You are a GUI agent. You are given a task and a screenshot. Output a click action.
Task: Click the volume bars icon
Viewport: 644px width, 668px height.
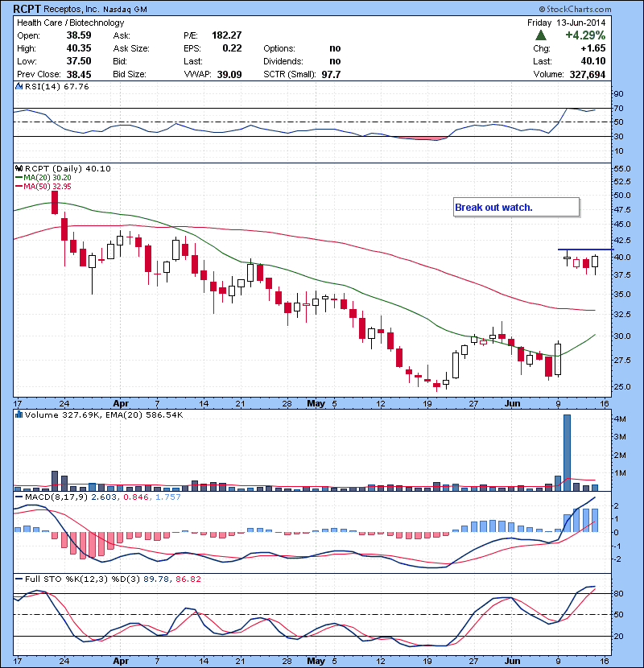tap(19, 414)
